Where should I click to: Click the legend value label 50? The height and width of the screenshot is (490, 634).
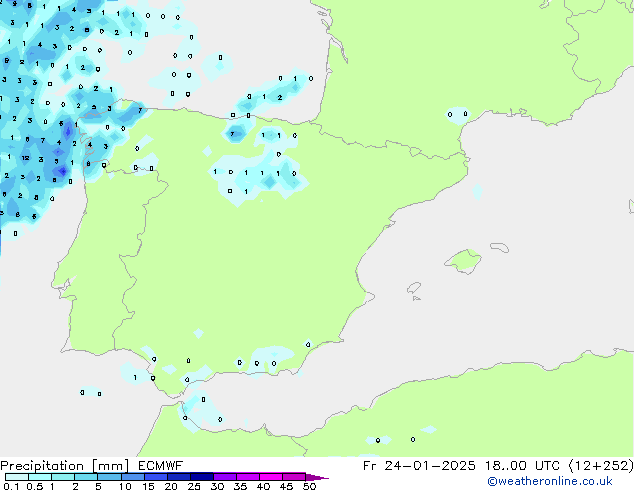[310, 486]
